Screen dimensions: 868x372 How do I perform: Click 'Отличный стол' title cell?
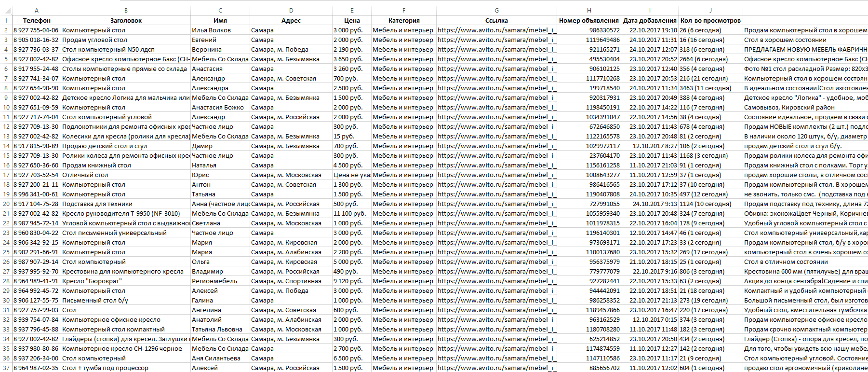(126, 175)
